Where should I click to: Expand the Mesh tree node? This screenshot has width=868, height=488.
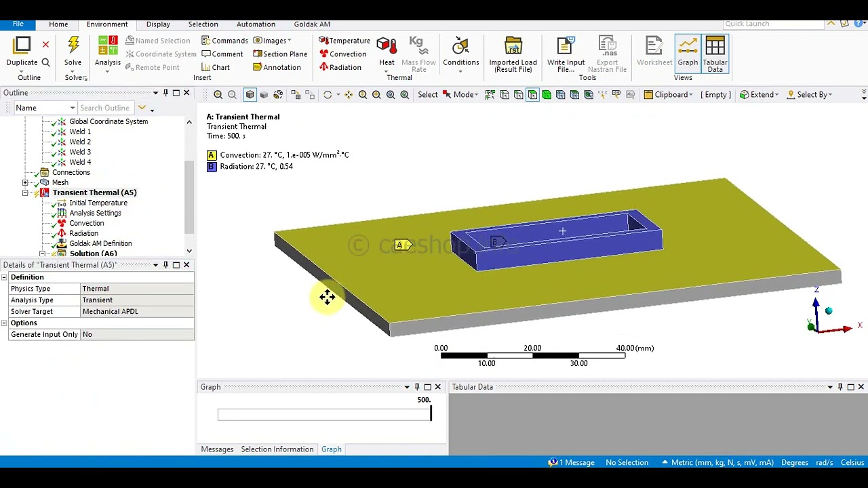(x=25, y=182)
